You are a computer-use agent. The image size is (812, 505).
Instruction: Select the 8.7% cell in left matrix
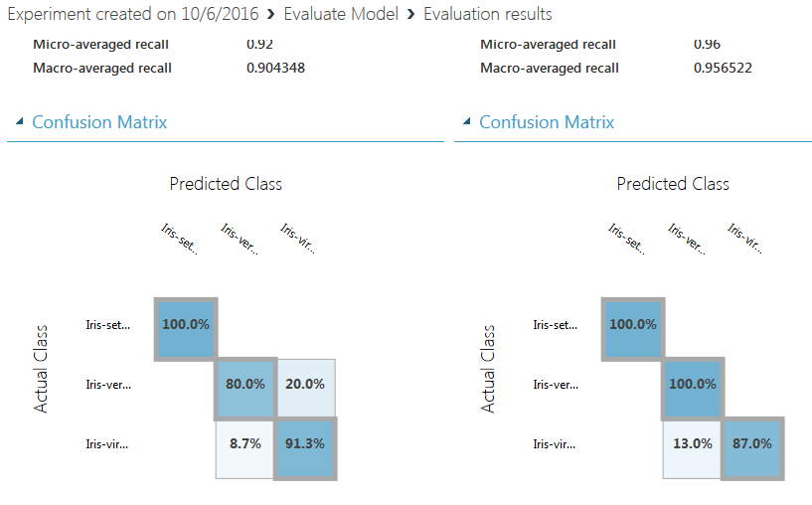(x=245, y=444)
